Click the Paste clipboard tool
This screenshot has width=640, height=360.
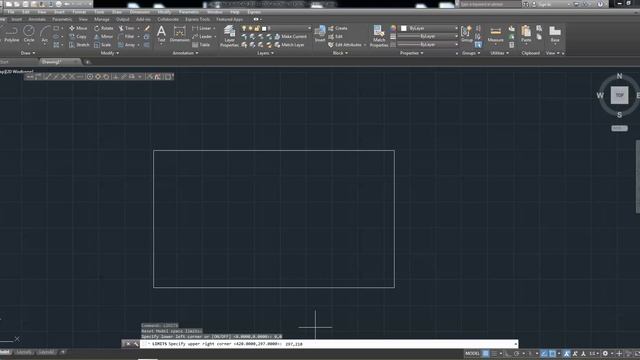[526, 34]
